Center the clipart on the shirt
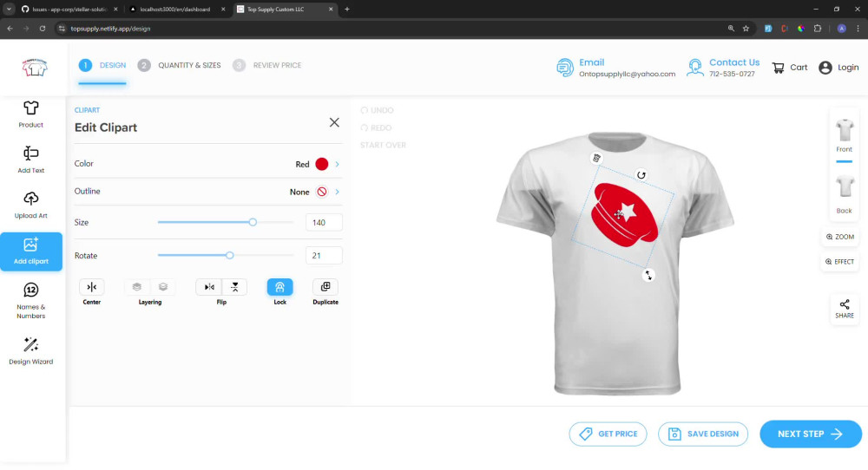 click(x=92, y=287)
